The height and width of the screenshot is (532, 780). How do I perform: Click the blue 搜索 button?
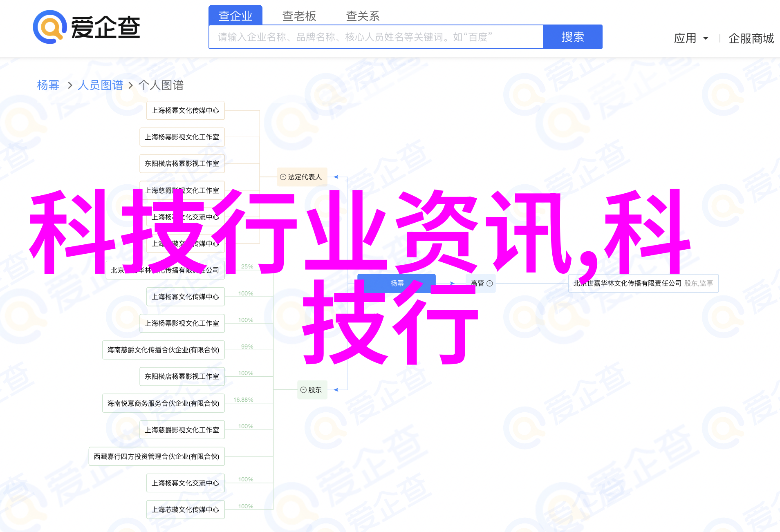pyautogui.click(x=573, y=37)
